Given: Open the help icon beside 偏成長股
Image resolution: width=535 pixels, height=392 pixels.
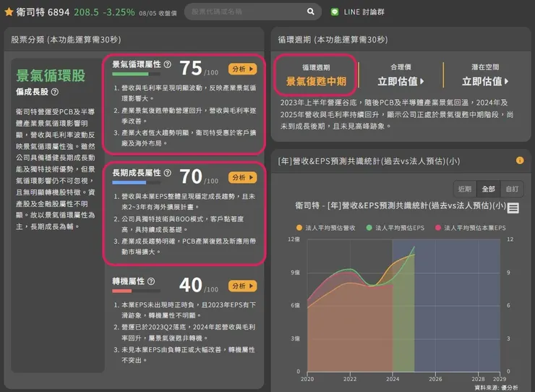Looking at the screenshot, I should pos(55,92).
